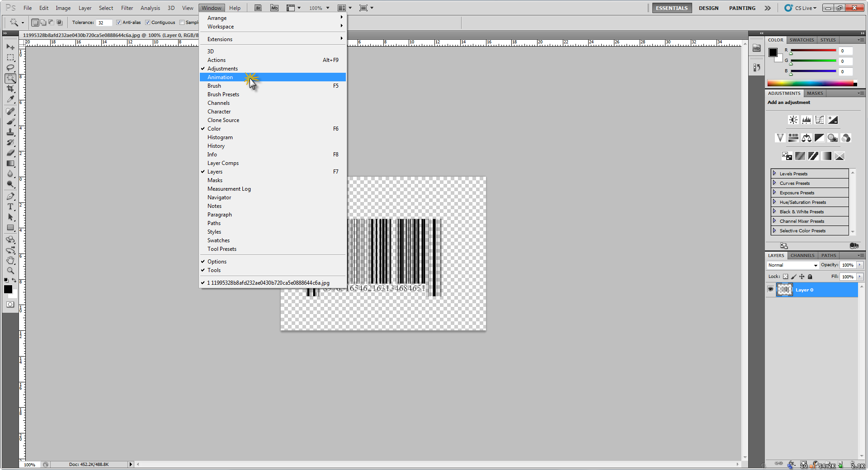Enable Intersect with selection mode
The height and width of the screenshot is (470, 868).
(59, 23)
